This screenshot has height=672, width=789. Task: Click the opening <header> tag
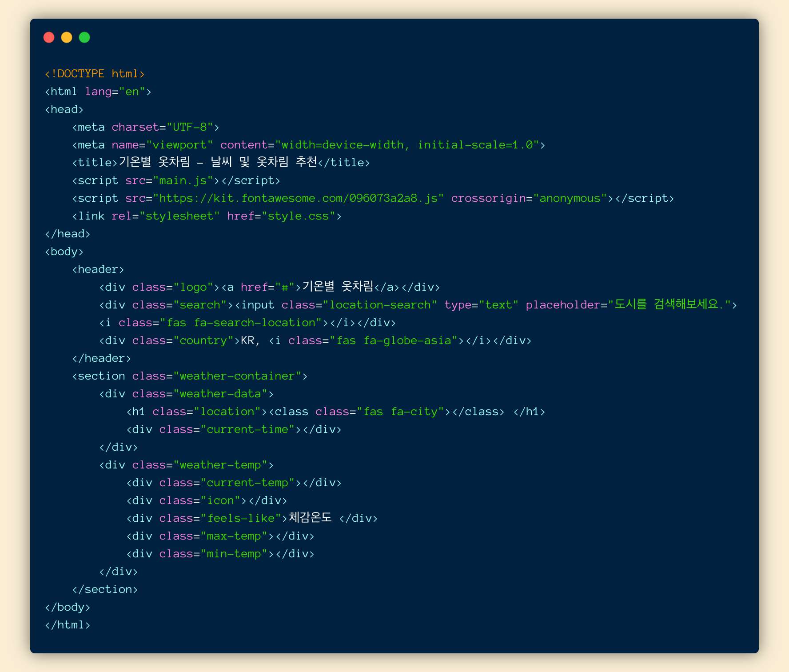pyautogui.click(x=98, y=269)
